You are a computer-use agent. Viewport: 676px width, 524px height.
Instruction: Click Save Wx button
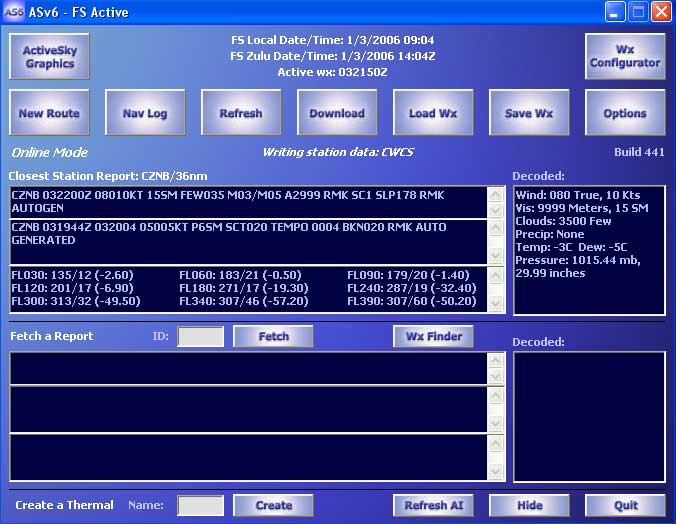529,113
